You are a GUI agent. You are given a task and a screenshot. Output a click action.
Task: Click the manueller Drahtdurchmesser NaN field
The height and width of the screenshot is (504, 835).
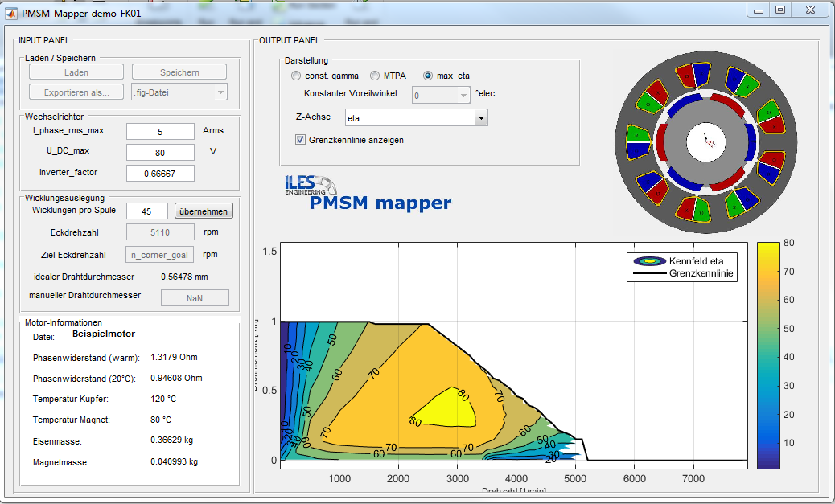[195, 298]
